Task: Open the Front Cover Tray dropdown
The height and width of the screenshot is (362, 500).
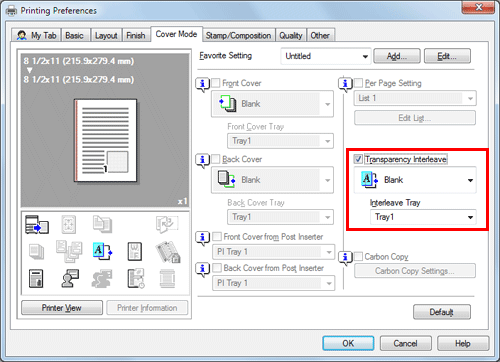Action: point(280,141)
